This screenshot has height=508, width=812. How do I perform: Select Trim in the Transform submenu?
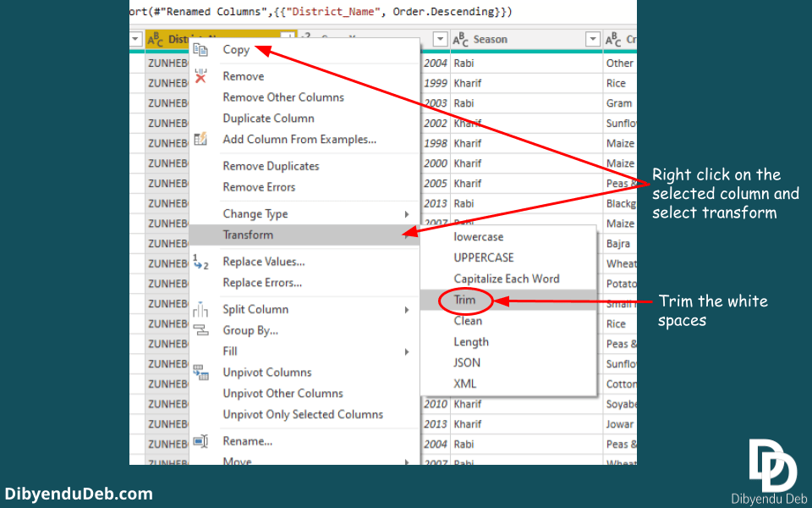tap(464, 300)
